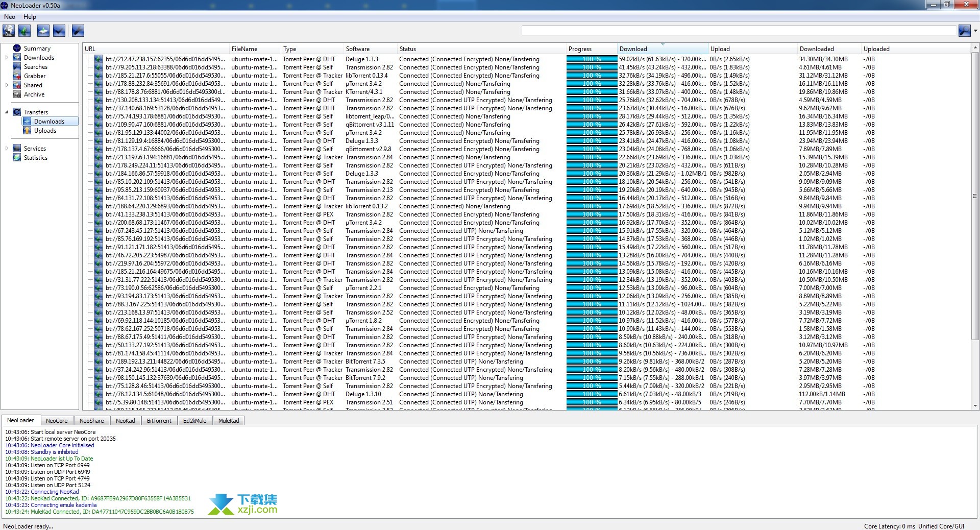Sort by the Status column header
The image size is (980, 530).
coord(481,49)
